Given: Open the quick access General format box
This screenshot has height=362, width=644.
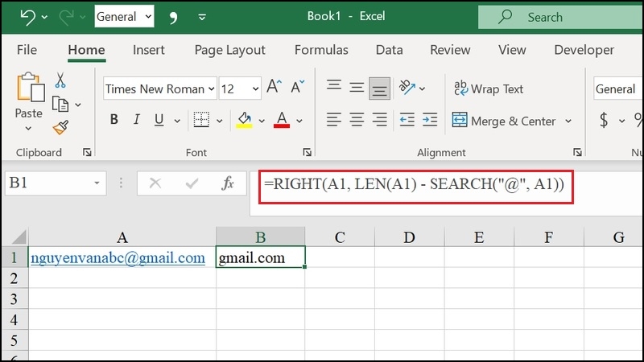Looking at the screenshot, I should [124, 16].
